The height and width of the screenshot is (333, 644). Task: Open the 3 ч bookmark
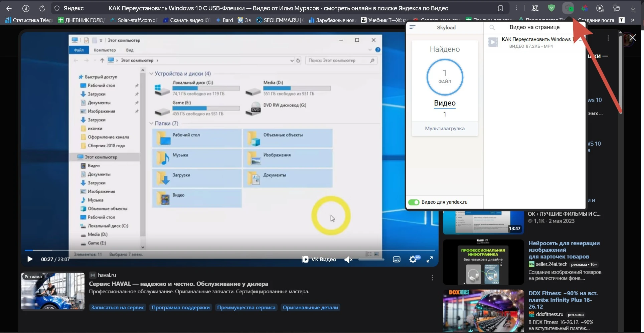point(245,20)
